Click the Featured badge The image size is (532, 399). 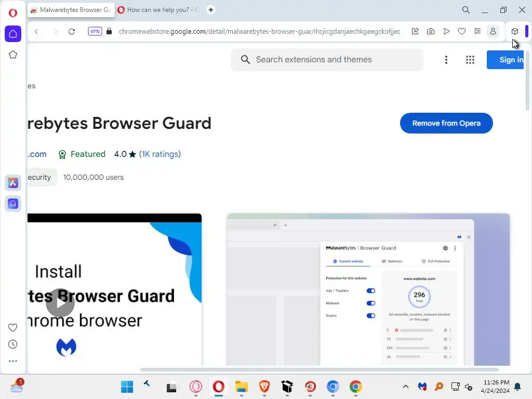click(x=82, y=154)
